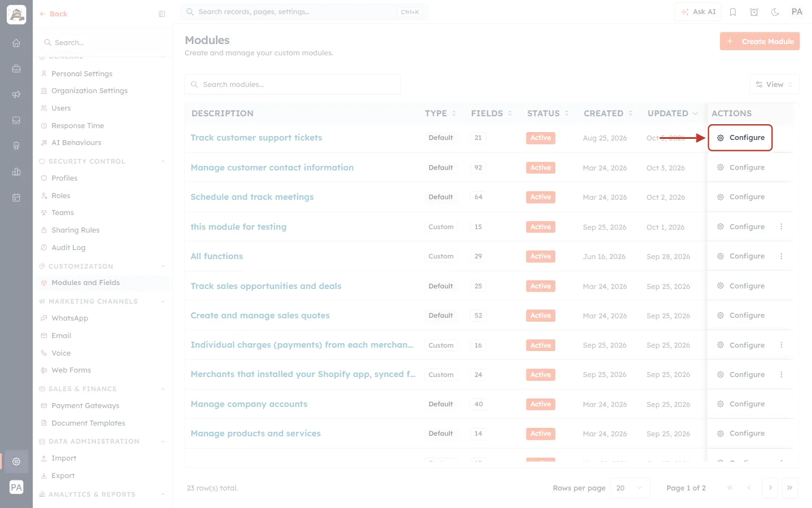Open the Home icon in left rail
Image resolution: width=812 pixels, height=508 pixels.
click(16, 43)
